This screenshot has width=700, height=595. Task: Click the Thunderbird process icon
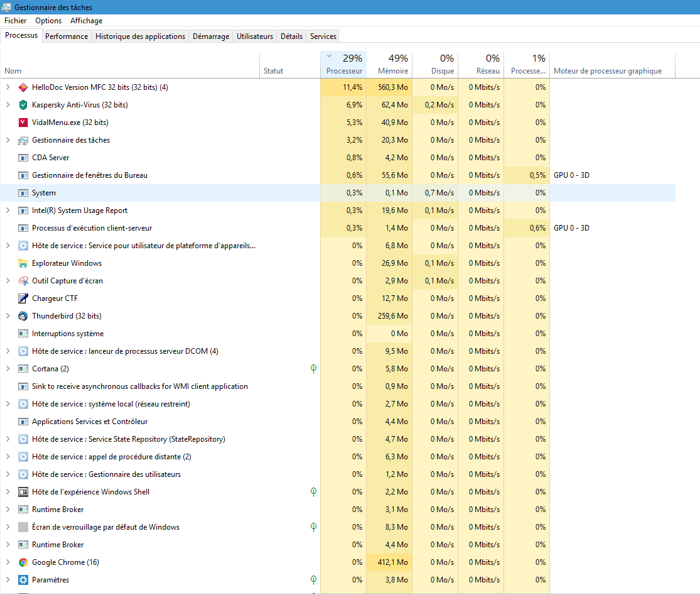(x=23, y=316)
